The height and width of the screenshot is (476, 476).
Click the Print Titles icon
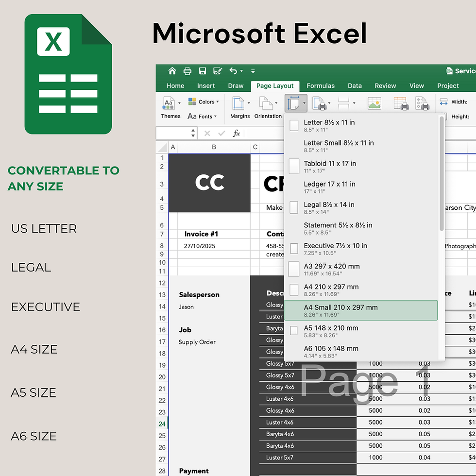401,103
